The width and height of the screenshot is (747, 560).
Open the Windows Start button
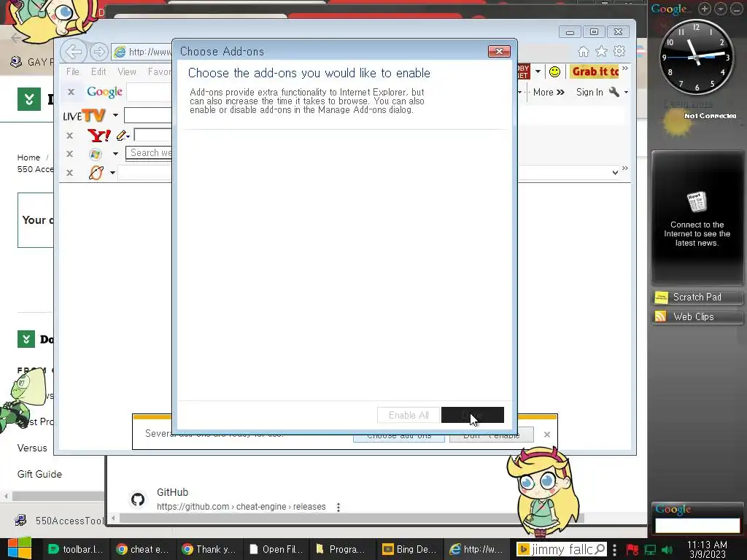(x=20, y=548)
